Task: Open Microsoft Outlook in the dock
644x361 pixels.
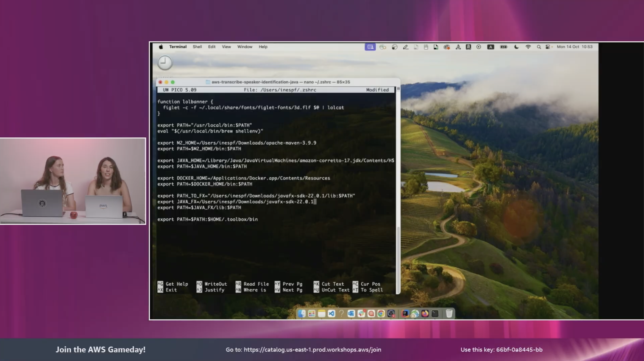Action: click(351, 313)
